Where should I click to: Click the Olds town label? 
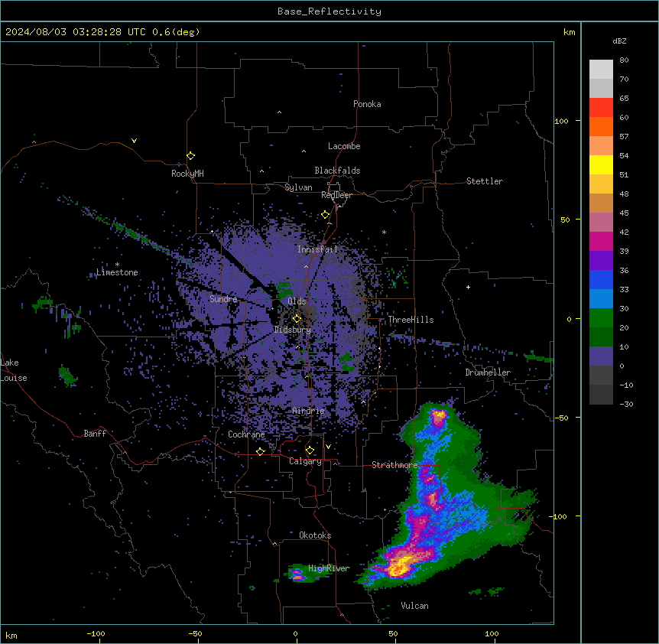[297, 301]
